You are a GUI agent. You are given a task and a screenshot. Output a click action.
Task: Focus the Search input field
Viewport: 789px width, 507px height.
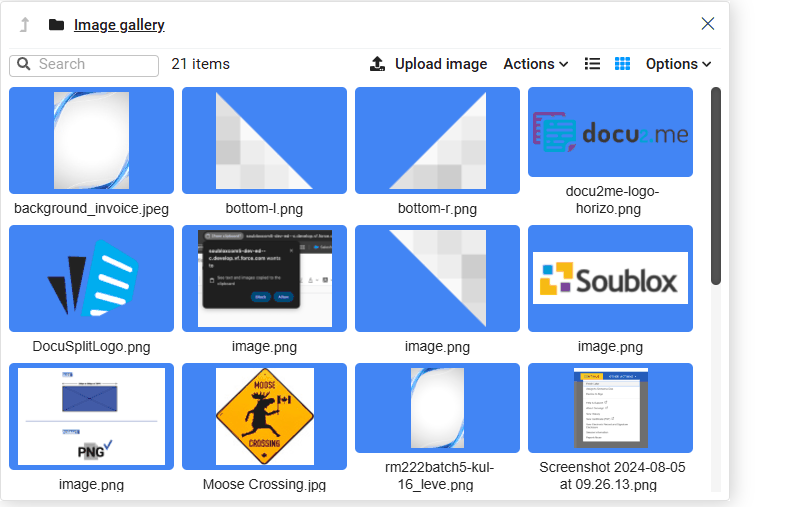coord(84,65)
